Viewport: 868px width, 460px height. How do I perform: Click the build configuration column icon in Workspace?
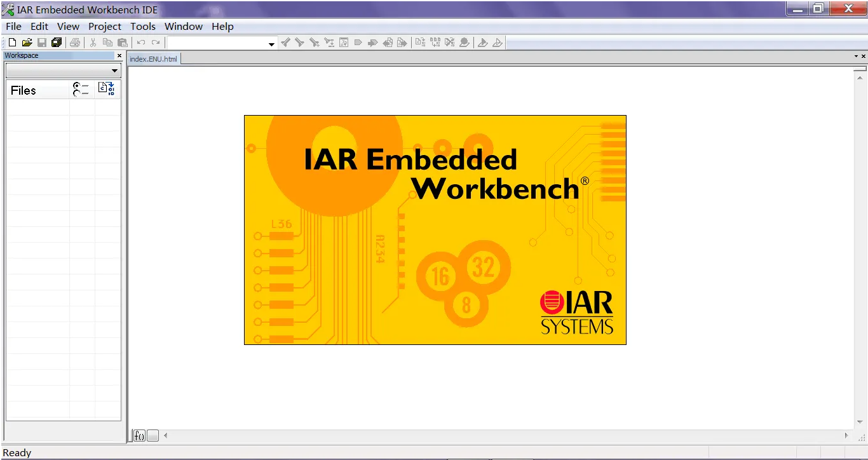pyautogui.click(x=81, y=90)
